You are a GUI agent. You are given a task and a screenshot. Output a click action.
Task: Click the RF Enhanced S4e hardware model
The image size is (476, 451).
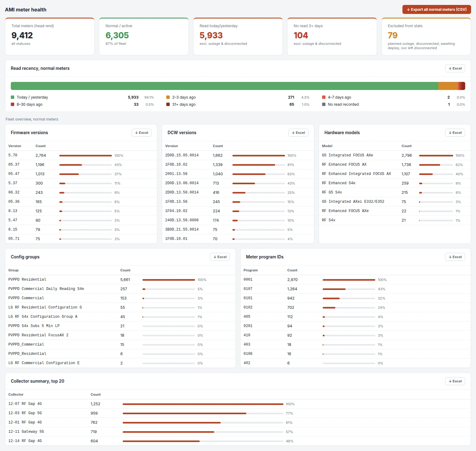[x=395, y=183]
